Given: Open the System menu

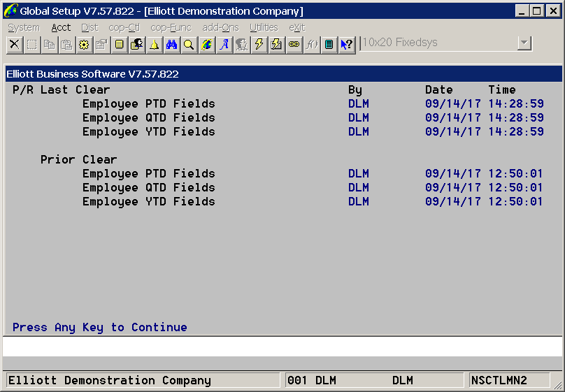Looking at the screenshot, I should (x=24, y=28).
